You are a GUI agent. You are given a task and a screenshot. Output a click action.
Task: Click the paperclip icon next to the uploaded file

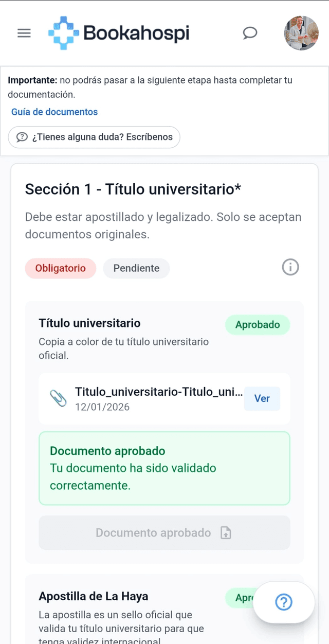59,398
